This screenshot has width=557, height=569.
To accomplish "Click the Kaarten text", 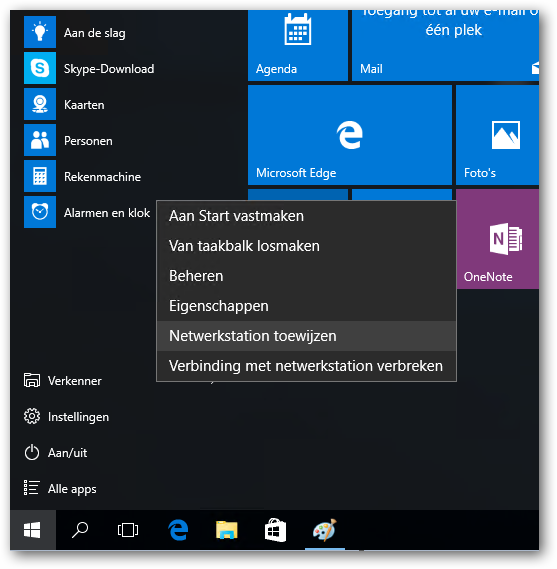I will (x=84, y=105).
